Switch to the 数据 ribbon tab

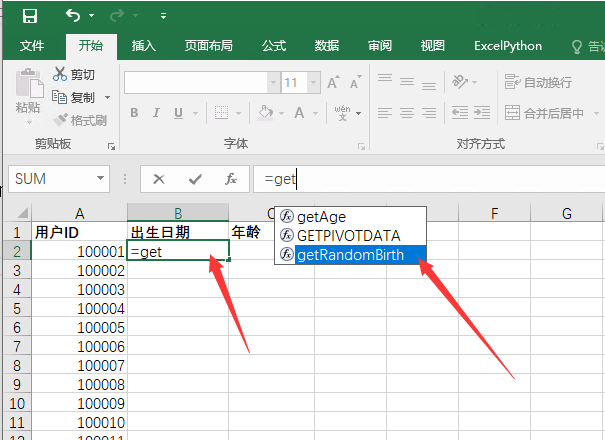tap(327, 46)
